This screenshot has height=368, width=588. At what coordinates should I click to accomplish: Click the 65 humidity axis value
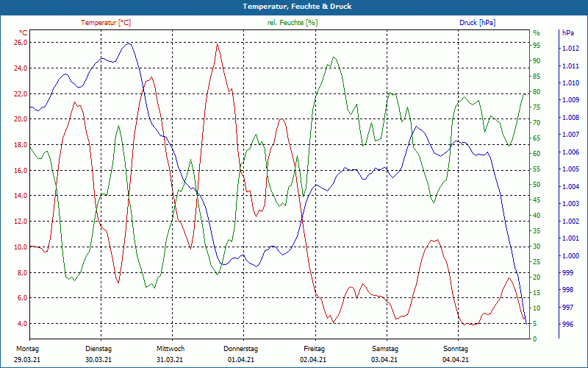point(537,138)
